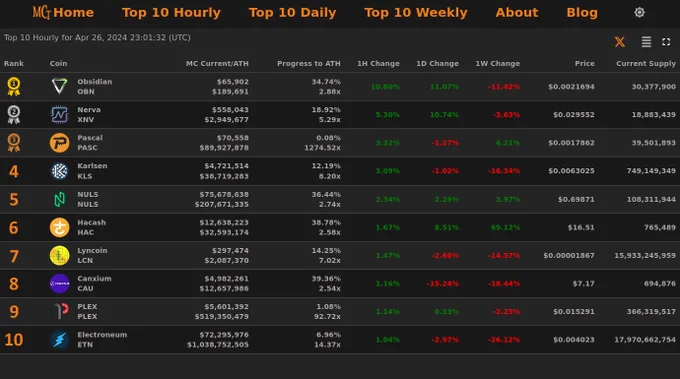The width and height of the screenshot is (680, 379).
Task: Click the rank number 10
Action: pyautogui.click(x=14, y=340)
